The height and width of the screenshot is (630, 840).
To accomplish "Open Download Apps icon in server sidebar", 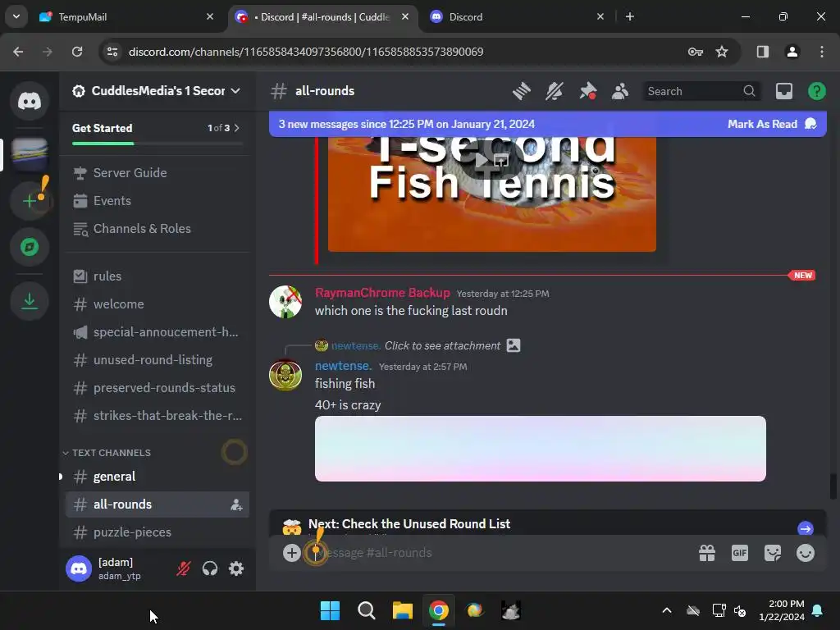I will pyautogui.click(x=30, y=301).
